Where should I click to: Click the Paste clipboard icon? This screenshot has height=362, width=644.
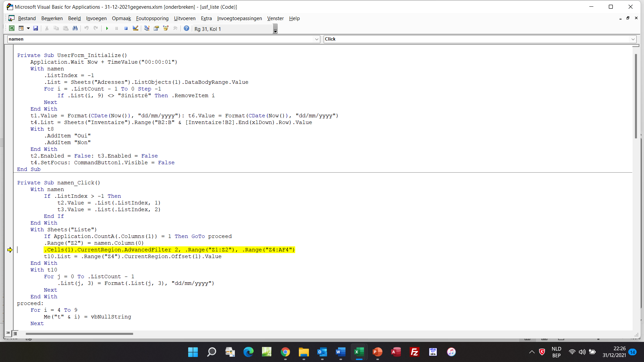point(66,28)
